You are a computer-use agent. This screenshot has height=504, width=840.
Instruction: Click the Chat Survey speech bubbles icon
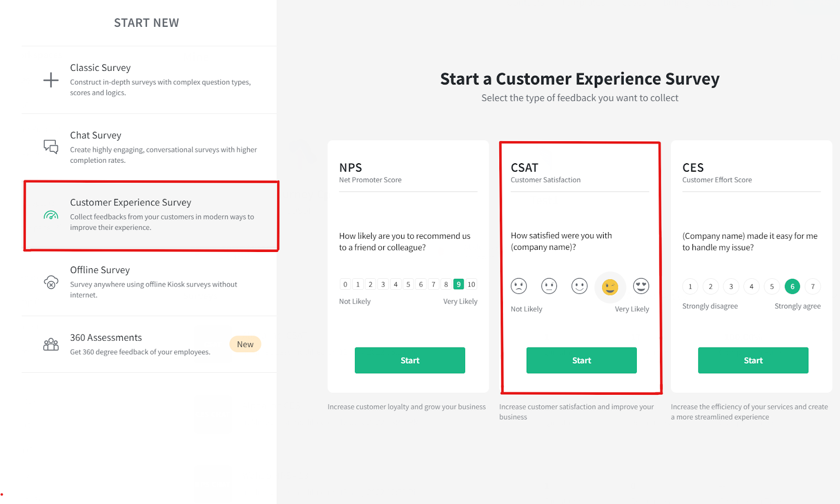tap(51, 146)
